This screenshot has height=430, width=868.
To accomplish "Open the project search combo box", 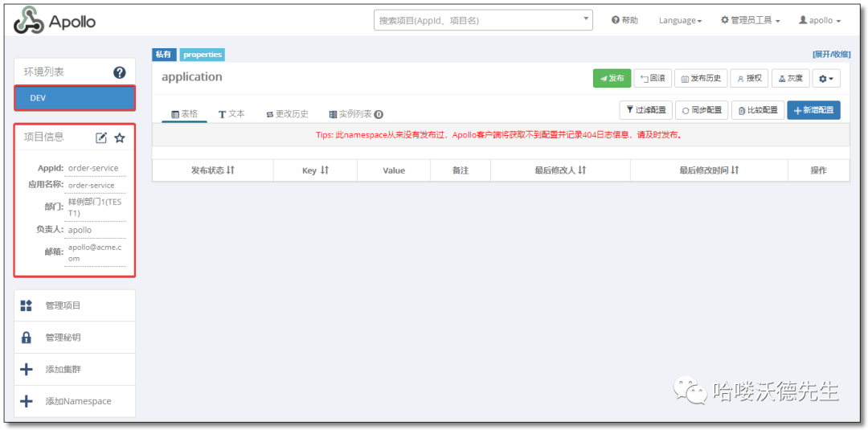I will (483, 20).
